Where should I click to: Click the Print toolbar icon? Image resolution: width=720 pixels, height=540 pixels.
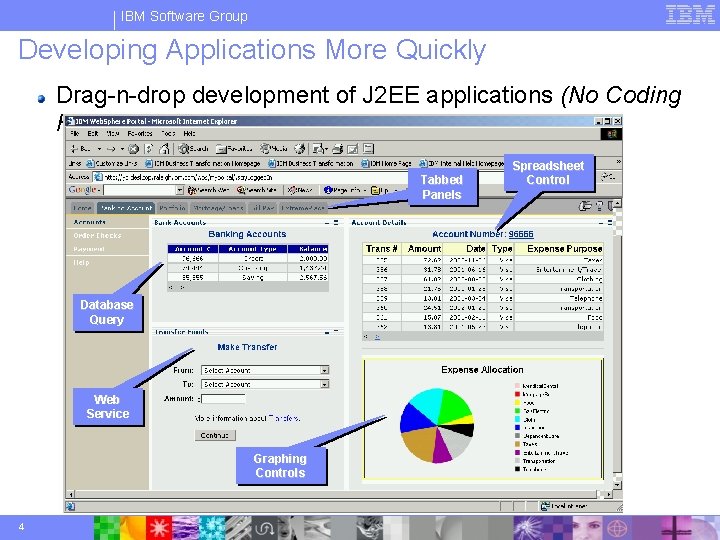pyautogui.click(x=338, y=149)
